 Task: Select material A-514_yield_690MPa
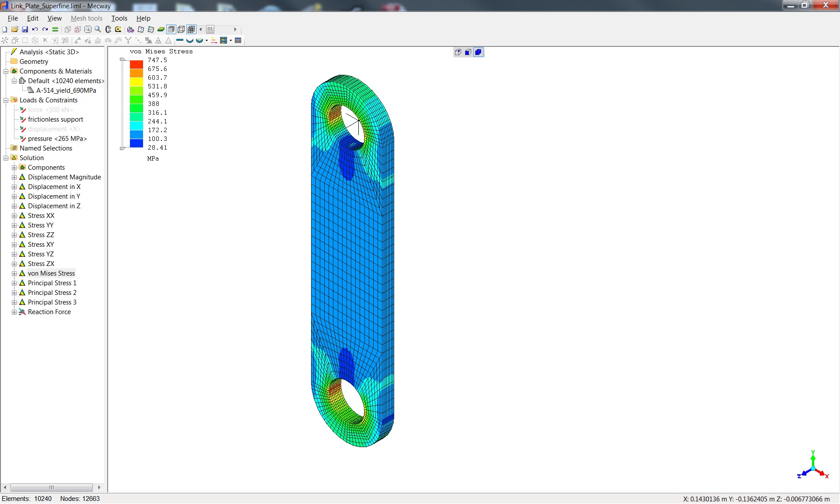coord(66,91)
